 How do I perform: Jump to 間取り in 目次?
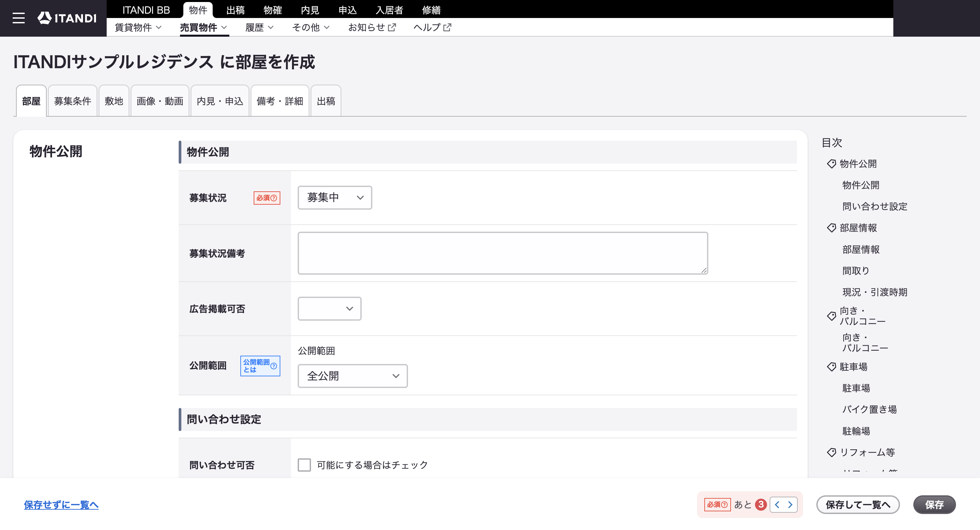point(856,271)
